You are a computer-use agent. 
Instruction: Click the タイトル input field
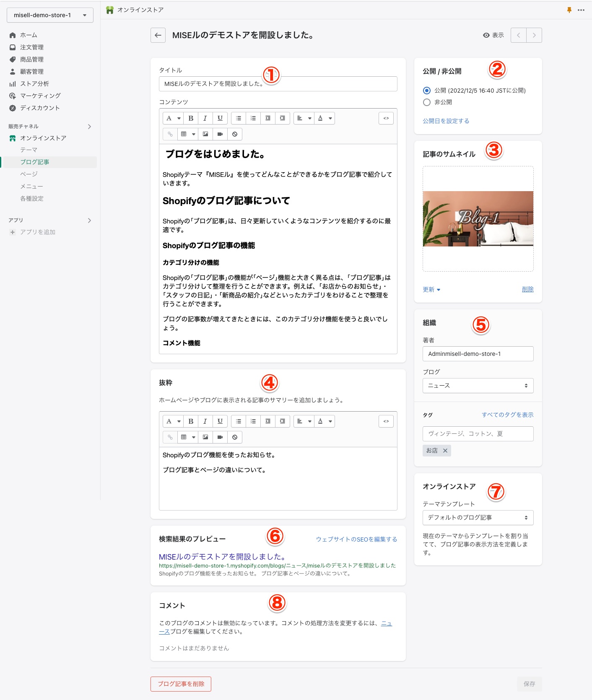tap(278, 84)
